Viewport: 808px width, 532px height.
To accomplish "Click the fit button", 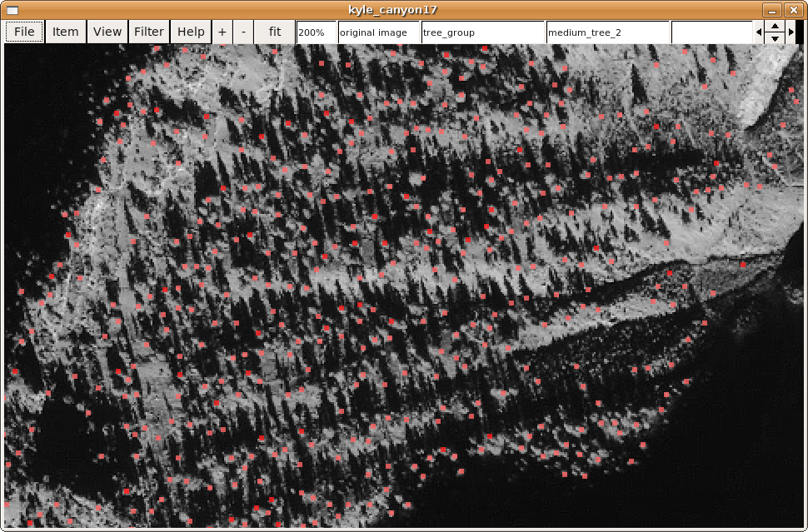I will [275, 32].
